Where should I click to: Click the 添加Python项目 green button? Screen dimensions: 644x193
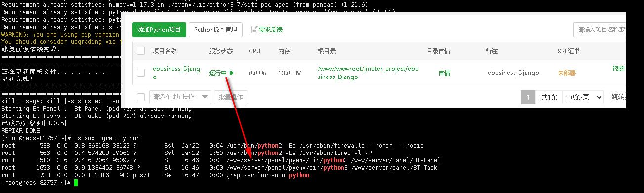click(x=159, y=29)
